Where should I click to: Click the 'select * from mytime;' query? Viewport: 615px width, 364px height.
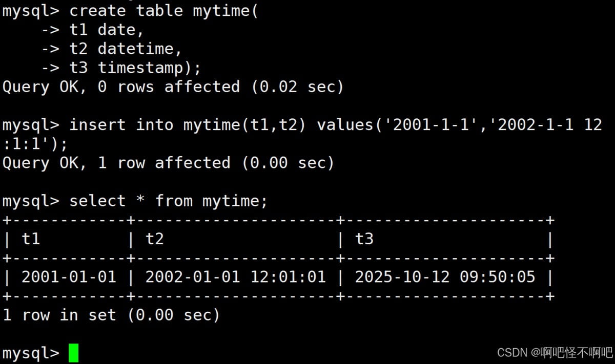169,201
